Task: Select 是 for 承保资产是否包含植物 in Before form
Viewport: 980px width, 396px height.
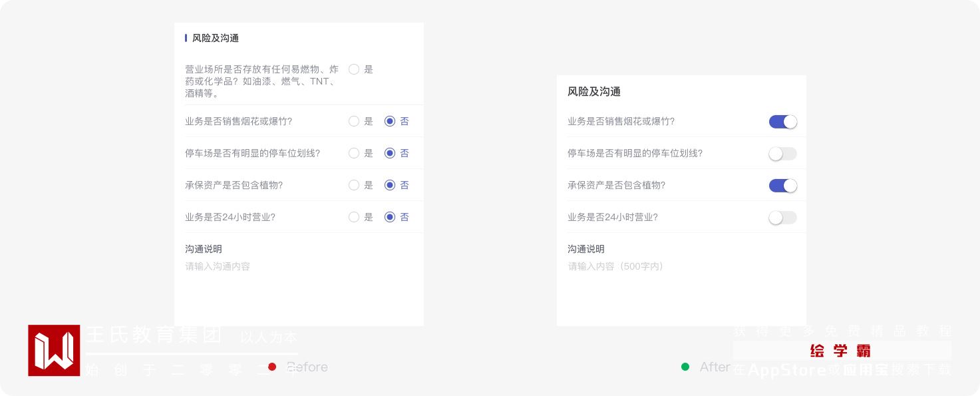Action: pos(354,185)
